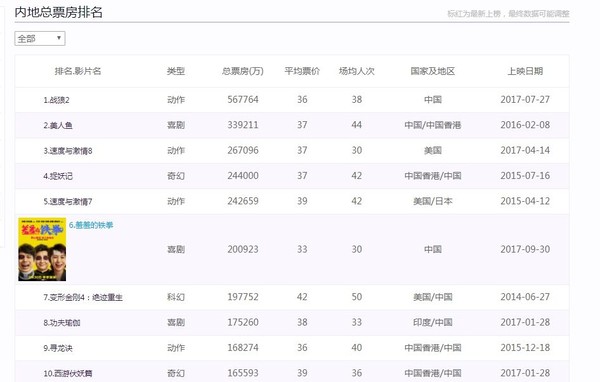Select the movie title 3.速度与激情8
Image resolution: width=600 pixels, height=382 pixels.
[68, 151]
